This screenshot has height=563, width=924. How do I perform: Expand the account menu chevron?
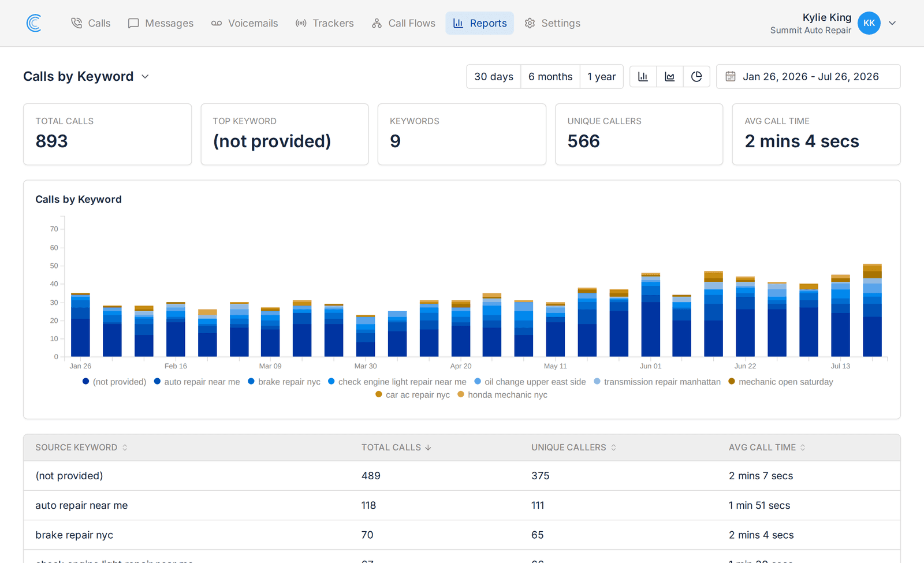892,23
